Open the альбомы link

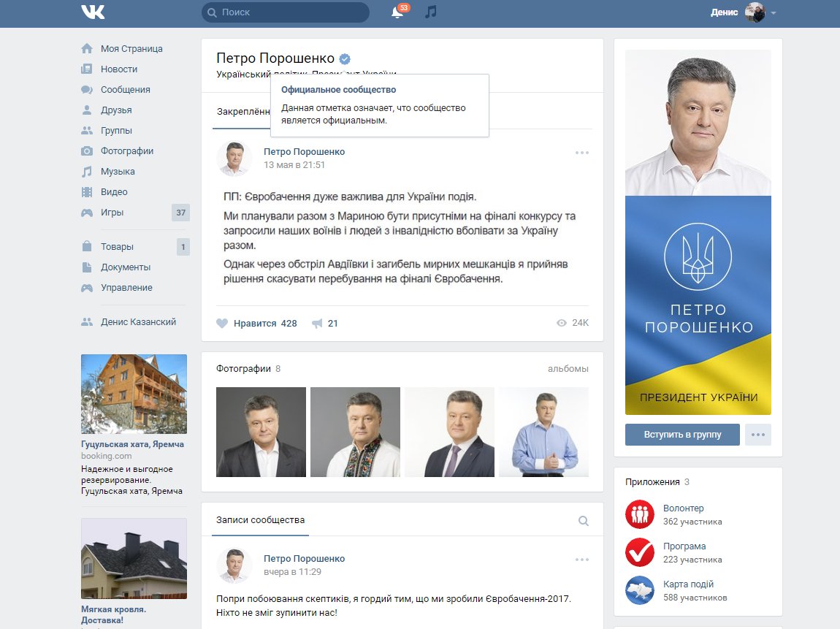(x=568, y=369)
